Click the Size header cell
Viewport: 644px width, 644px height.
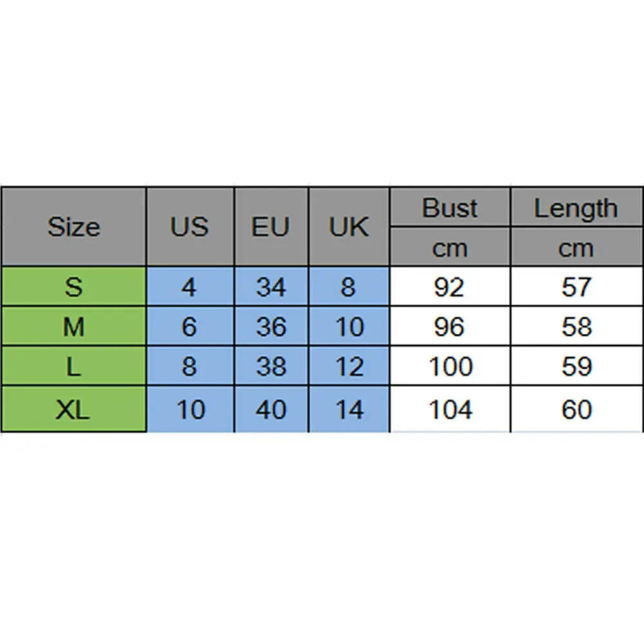(73, 226)
